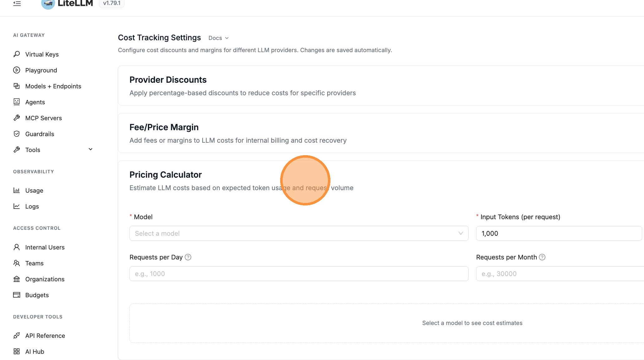Image resolution: width=644 pixels, height=360 pixels.
Task: Select the Usage chart icon
Action: click(17, 190)
